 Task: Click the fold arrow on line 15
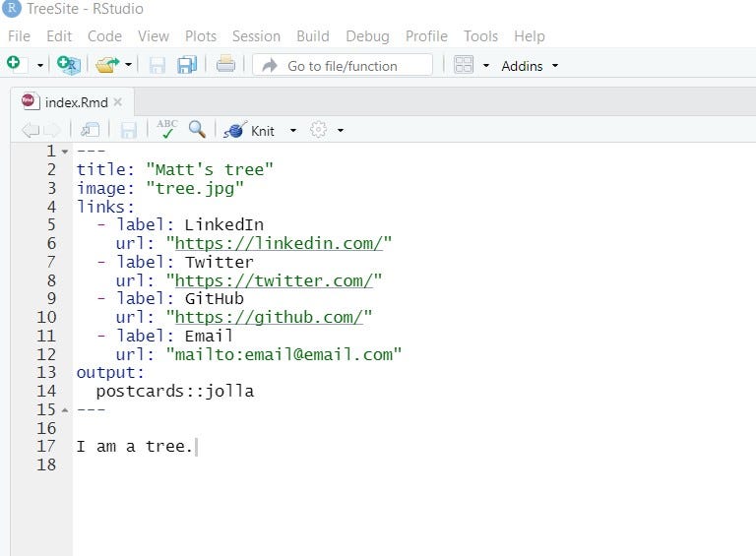[x=65, y=410]
